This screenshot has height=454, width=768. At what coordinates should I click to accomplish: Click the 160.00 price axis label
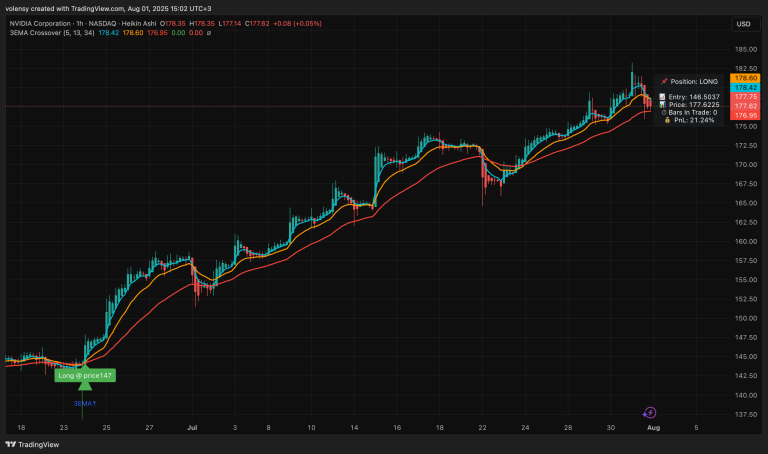(746, 241)
